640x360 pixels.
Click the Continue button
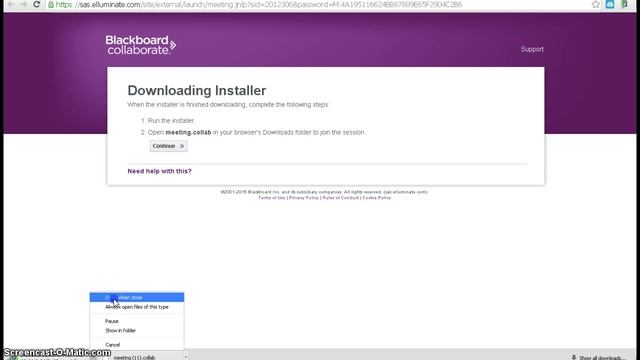(169, 146)
